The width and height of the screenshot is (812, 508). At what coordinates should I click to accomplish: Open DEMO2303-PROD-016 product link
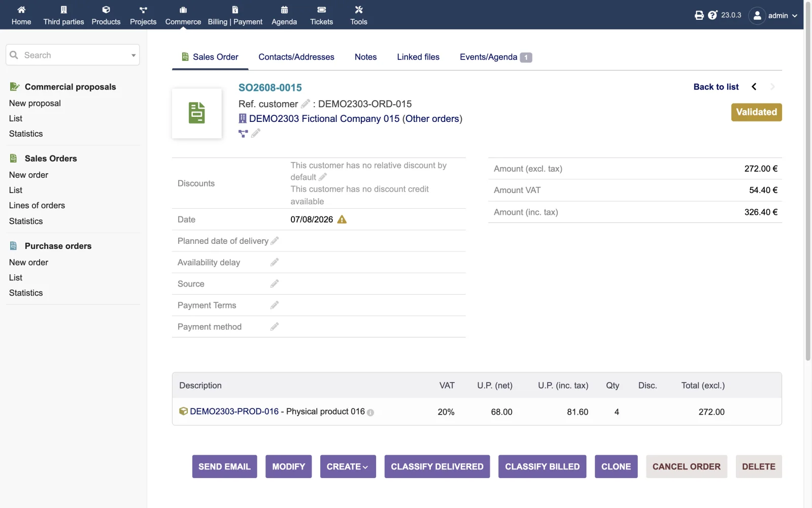point(234,411)
